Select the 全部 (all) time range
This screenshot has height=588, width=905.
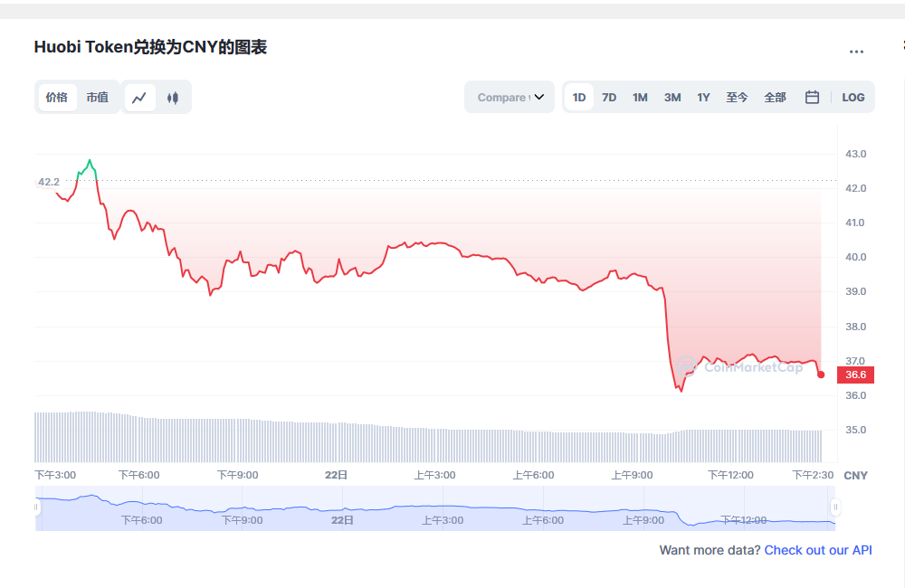[776, 97]
